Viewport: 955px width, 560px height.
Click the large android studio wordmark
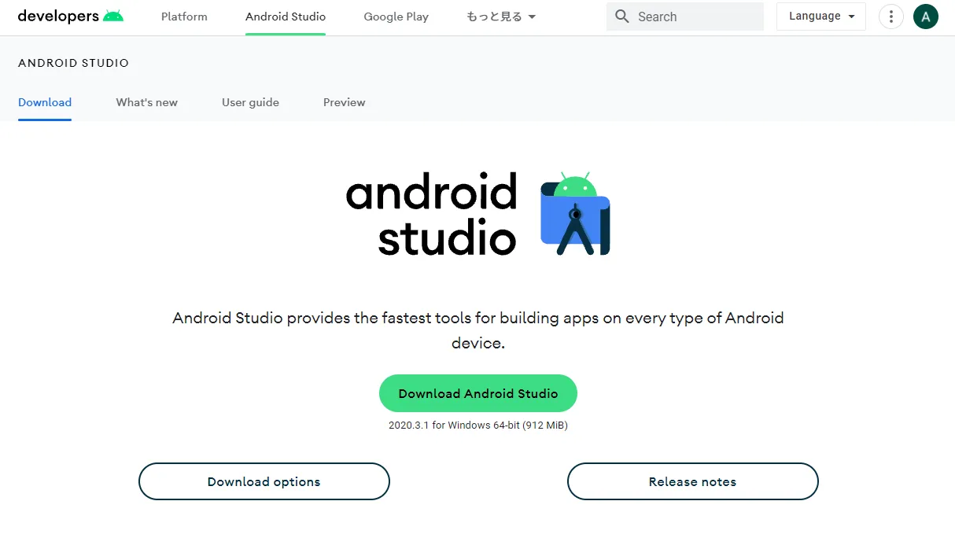click(x=431, y=215)
